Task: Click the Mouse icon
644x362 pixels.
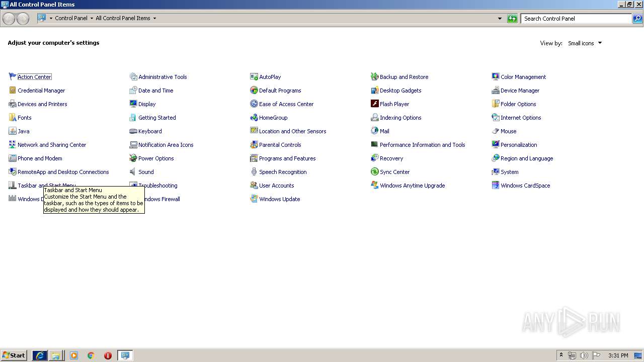Action: [x=496, y=131]
